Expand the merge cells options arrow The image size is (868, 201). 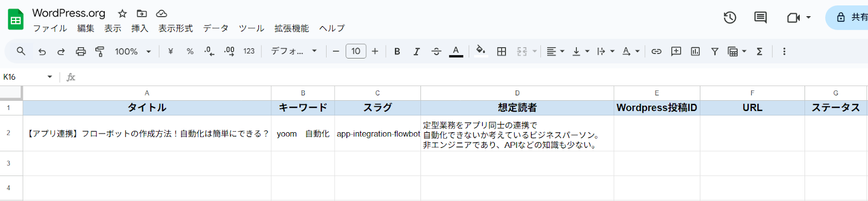(x=534, y=51)
